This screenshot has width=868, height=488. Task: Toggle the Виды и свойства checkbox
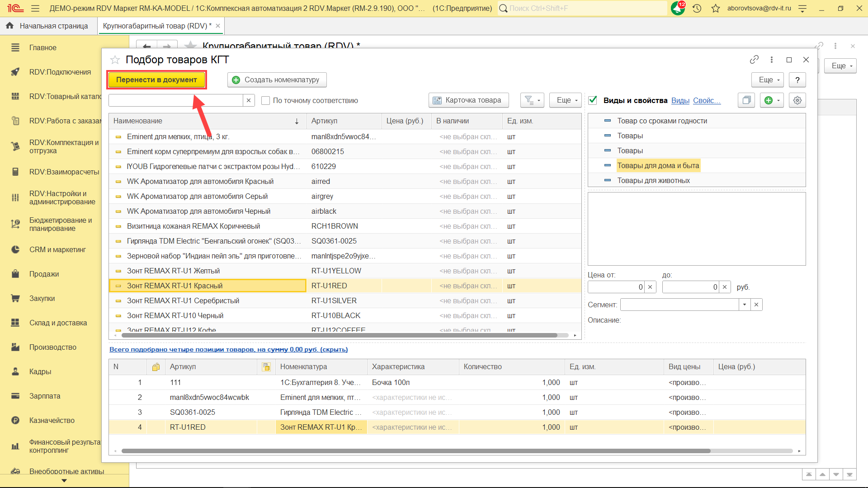click(x=593, y=100)
